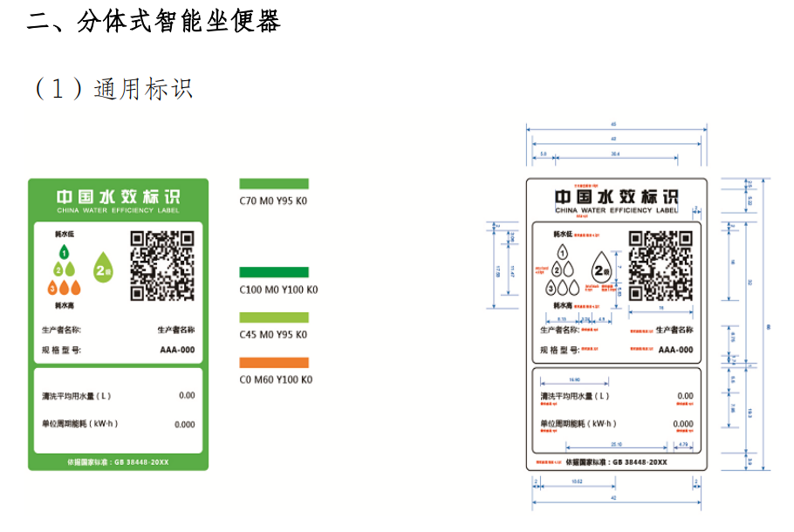Click the '0.000' value on the colored label
Viewport: 794px width, 532px height.
coord(185,425)
